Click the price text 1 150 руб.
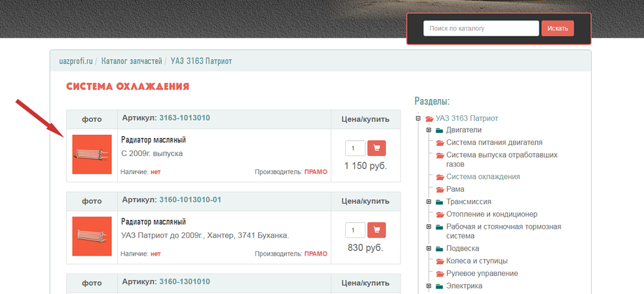Image resolution: width=644 pixels, height=294 pixels. pyautogui.click(x=365, y=166)
